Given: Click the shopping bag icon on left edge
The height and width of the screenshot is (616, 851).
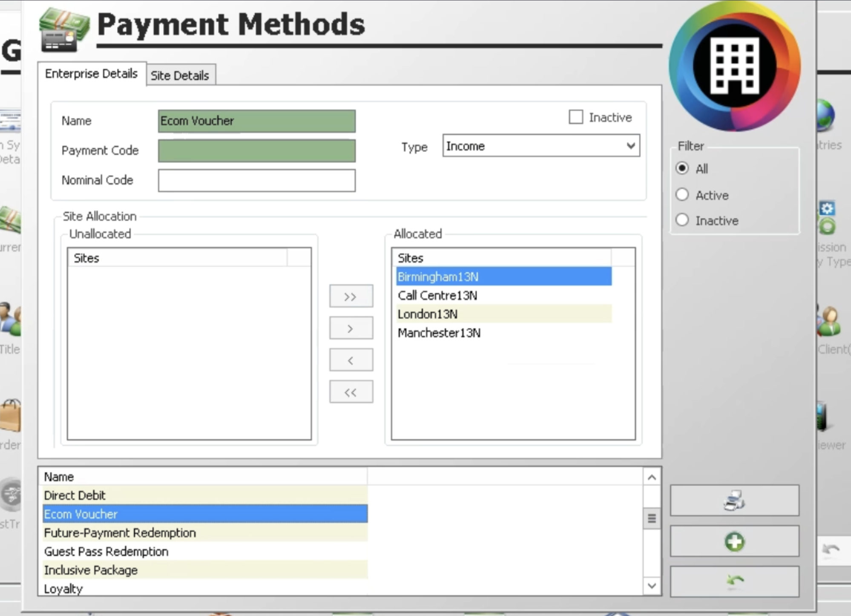Looking at the screenshot, I should [x=11, y=415].
